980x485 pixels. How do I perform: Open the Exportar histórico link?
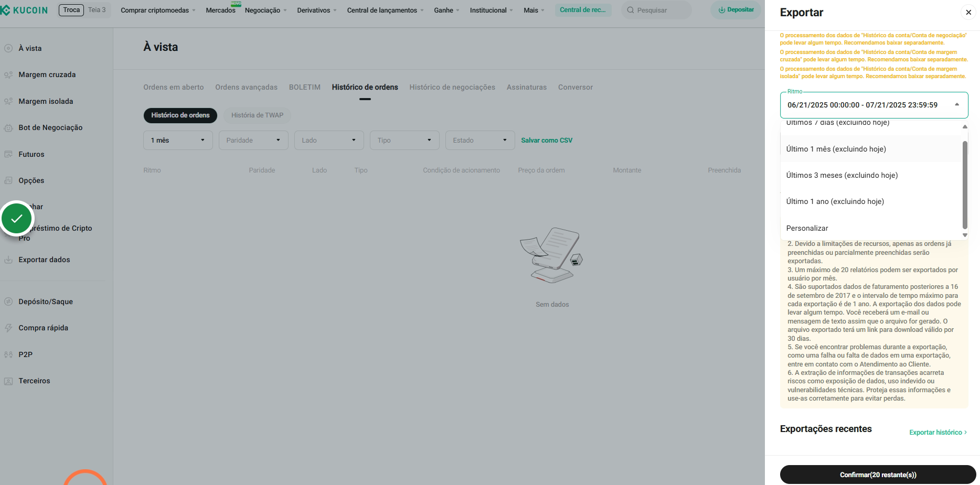[938, 433]
